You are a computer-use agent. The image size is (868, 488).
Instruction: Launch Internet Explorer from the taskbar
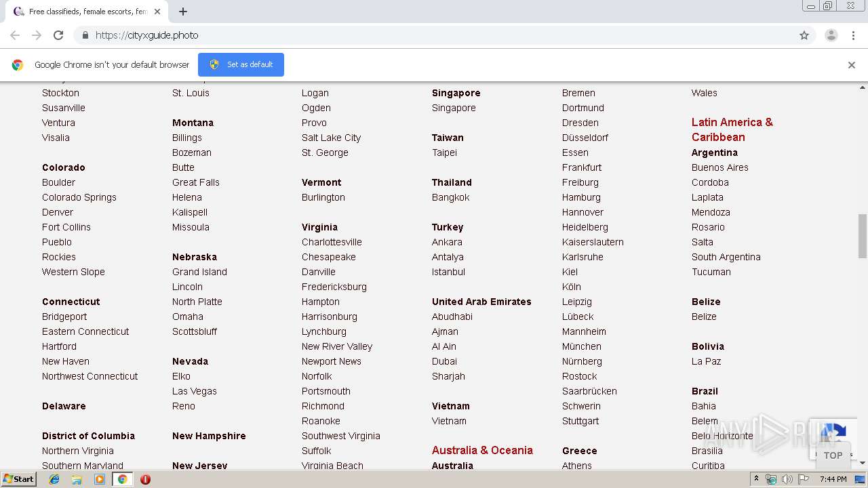(x=54, y=479)
